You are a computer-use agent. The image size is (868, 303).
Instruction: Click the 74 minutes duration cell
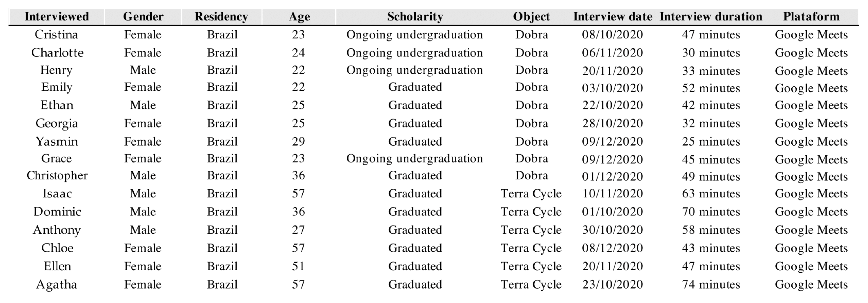[x=711, y=284]
